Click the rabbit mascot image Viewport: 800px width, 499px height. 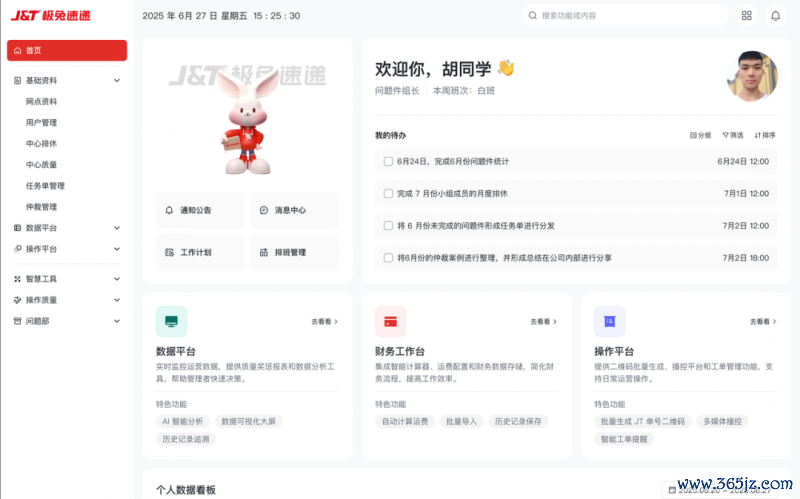(x=247, y=121)
